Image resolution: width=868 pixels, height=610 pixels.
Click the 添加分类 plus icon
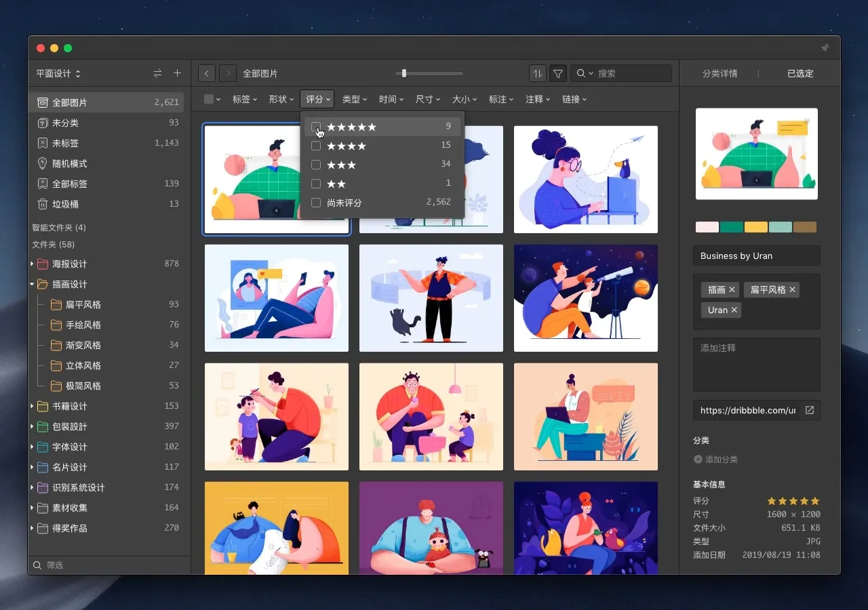coord(698,460)
